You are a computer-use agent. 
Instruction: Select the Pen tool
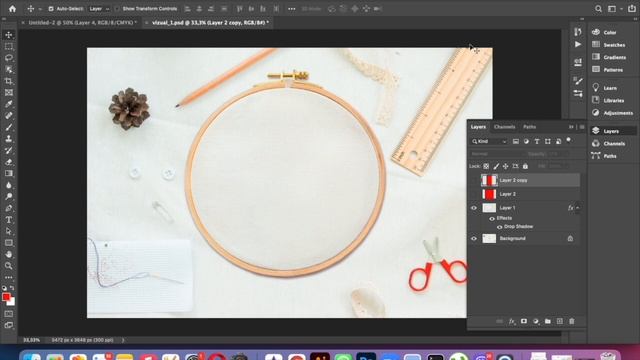click(x=9, y=208)
